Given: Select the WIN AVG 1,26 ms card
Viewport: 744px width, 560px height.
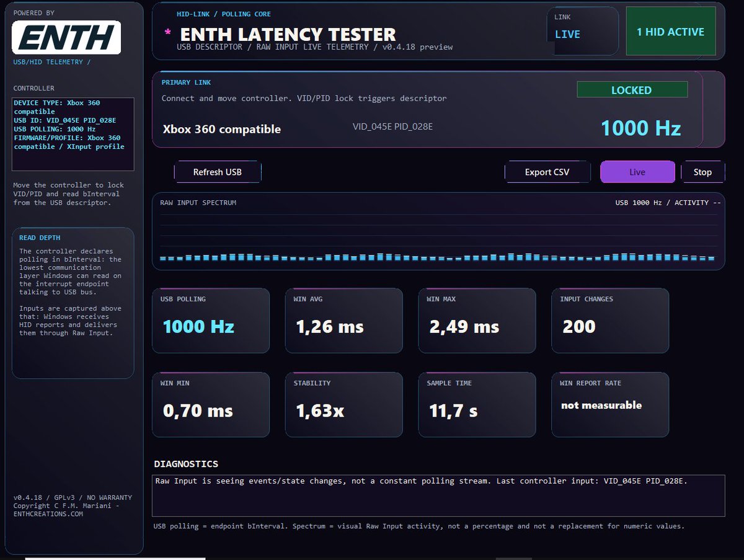Looking at the screenshot, I should pos(344,320).
